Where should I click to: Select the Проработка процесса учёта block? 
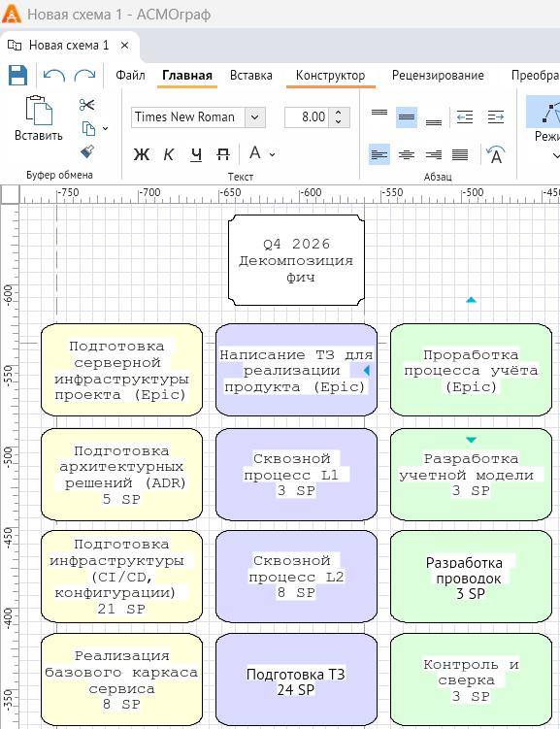(472, 370)
